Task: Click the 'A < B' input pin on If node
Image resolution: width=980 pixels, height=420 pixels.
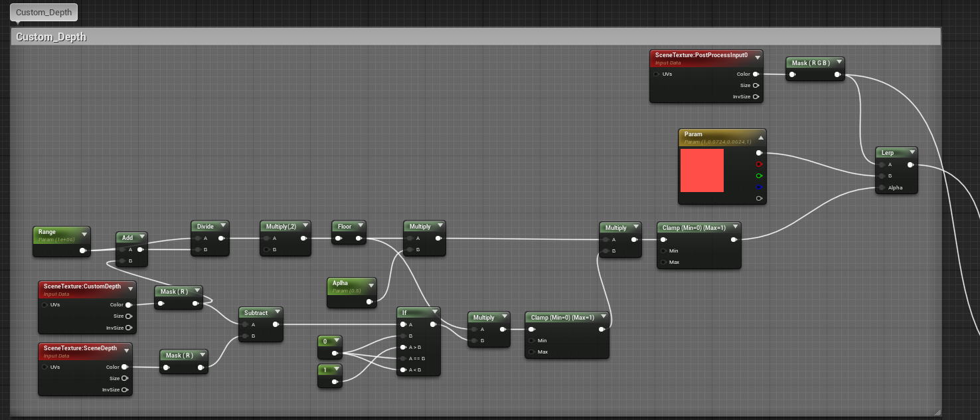Action: point(403,369)
